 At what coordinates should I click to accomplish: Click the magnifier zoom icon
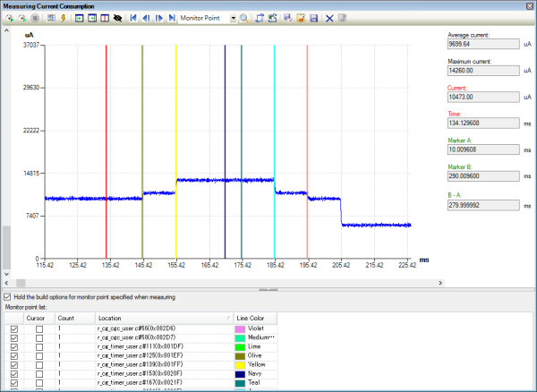coord(243,18)
